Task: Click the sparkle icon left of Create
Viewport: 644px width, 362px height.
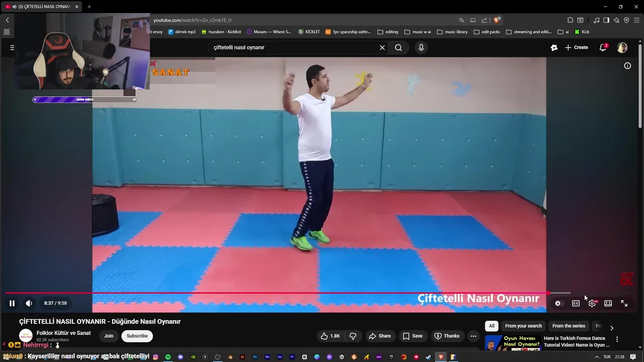Action: (554, 47)
